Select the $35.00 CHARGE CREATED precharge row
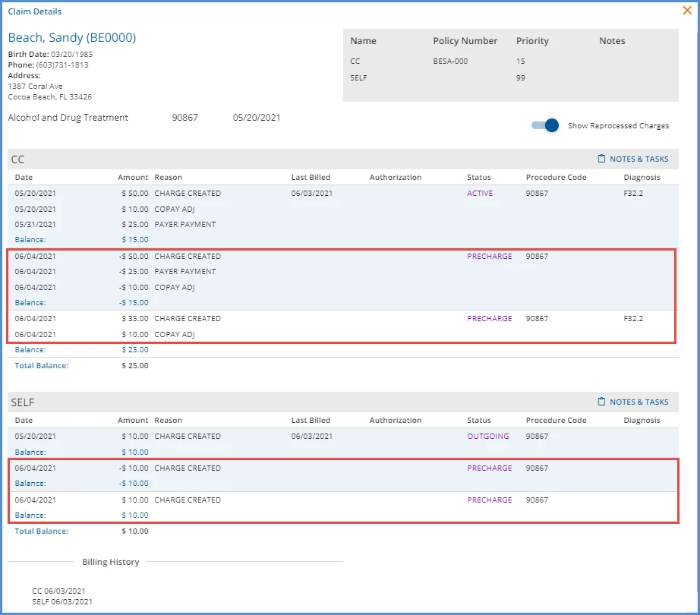Image resolution: width=700 pixels, height=615 pixels. pyautogui.click(x=343, y=319)
